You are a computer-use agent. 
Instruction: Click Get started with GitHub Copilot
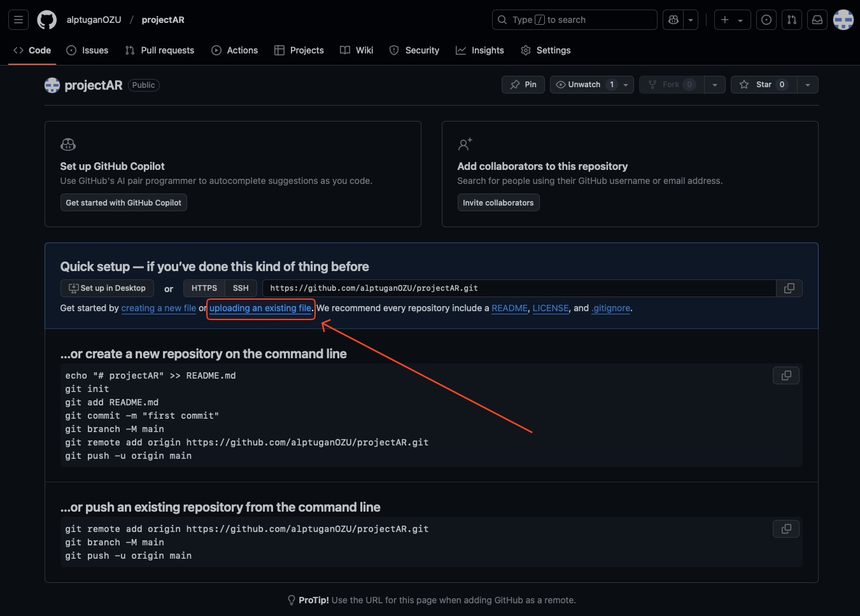click(x=123, y=203)
